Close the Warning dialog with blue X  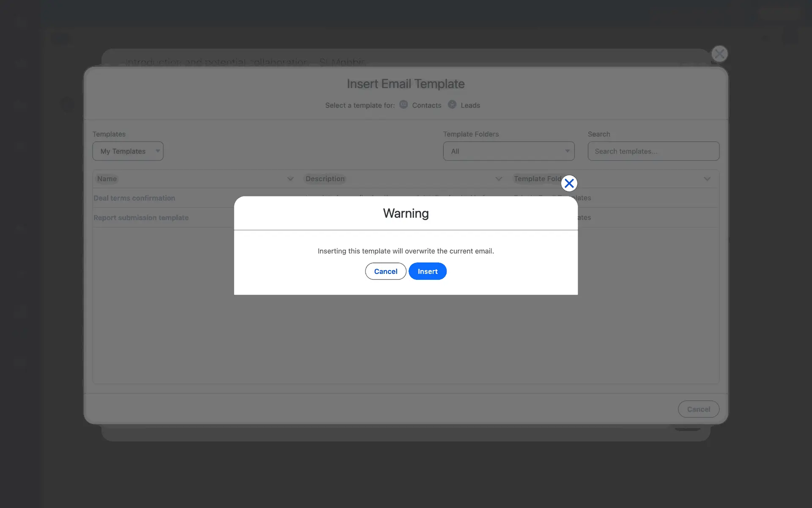pyautogui.click(x=569, y=183)
